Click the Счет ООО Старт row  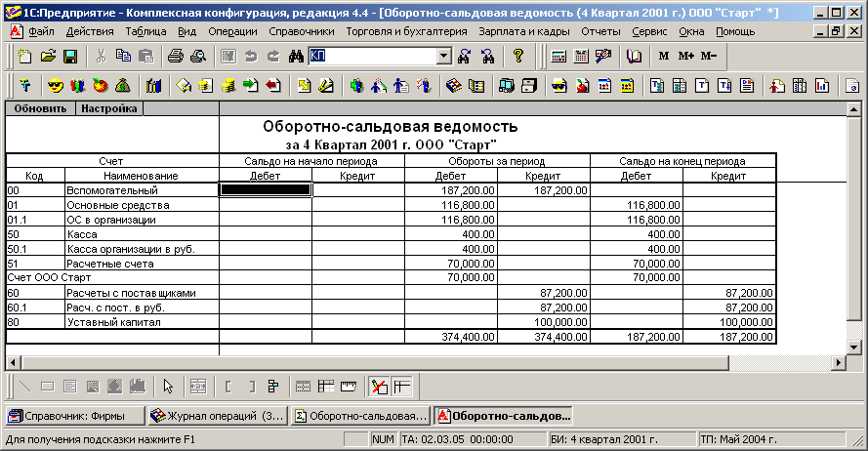(x=112, y=277)
